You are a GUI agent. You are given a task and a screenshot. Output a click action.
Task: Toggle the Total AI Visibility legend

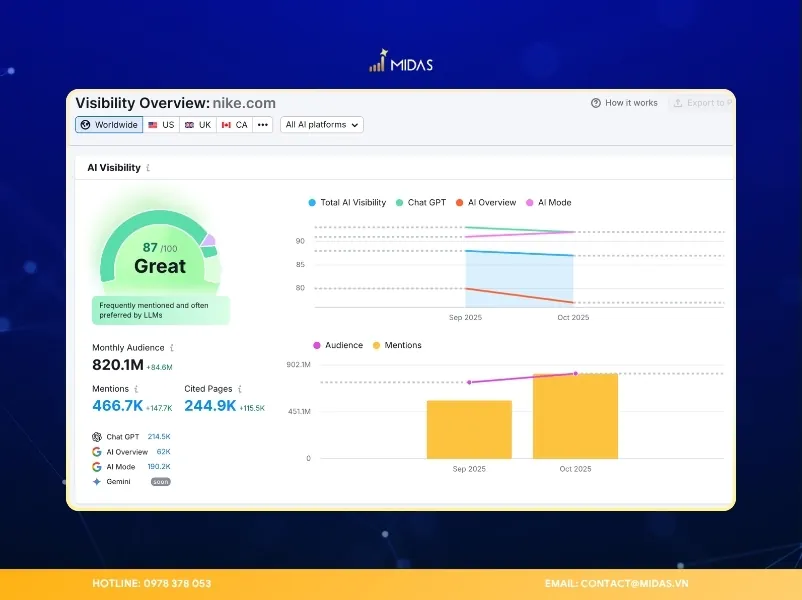point(347,202)
